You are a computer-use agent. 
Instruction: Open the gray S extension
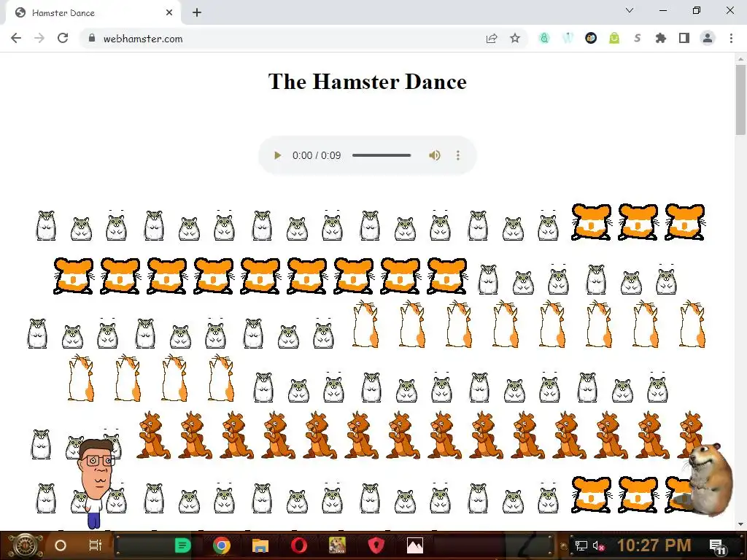638,39
